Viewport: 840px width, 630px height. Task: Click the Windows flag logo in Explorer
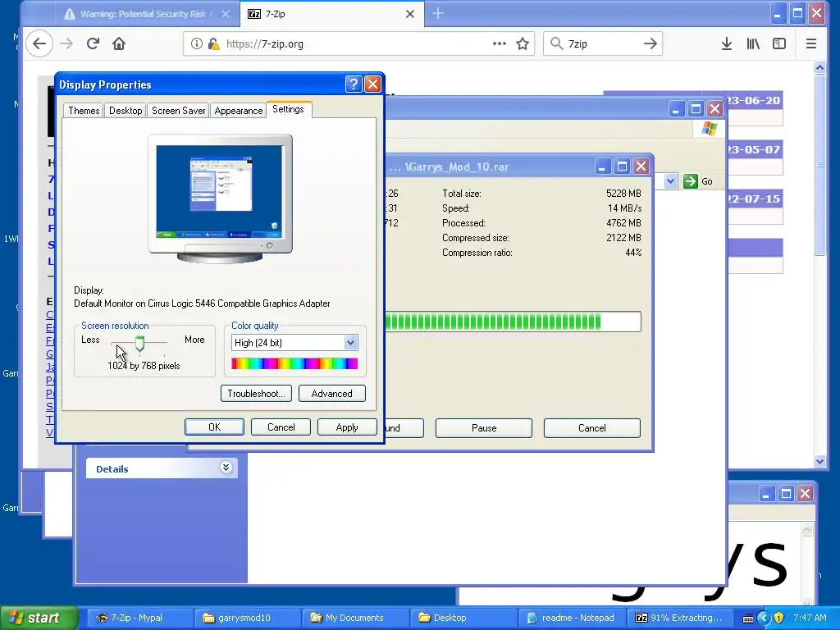click(x=710, y=129)
